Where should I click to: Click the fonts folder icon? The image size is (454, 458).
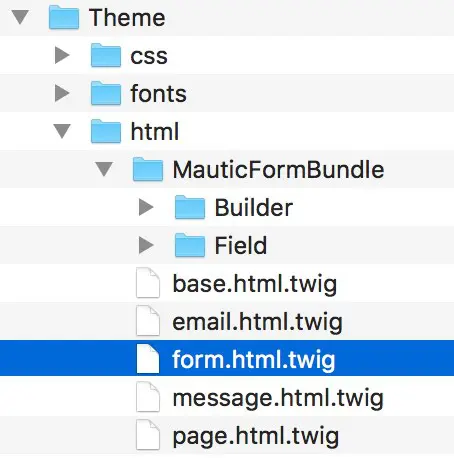click(106, 93)
